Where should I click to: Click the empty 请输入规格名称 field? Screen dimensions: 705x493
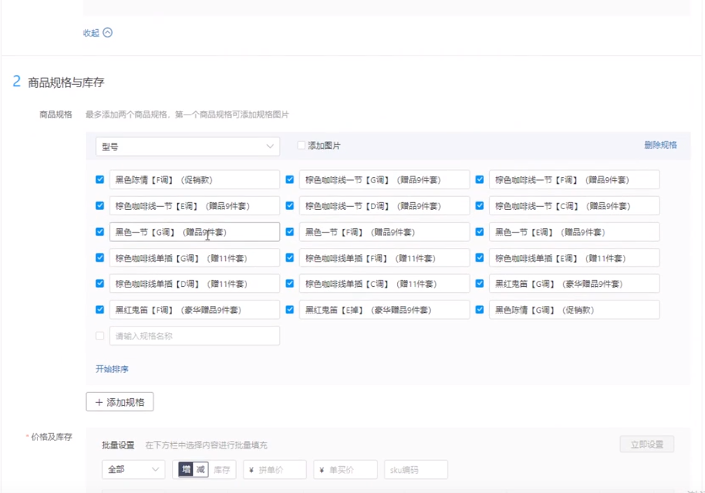[x=194, y=336]
